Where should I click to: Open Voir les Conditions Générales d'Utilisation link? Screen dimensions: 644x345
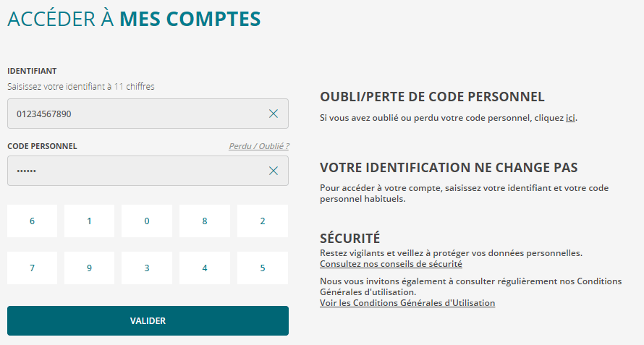pyautogui.click(x=407, y=303)
